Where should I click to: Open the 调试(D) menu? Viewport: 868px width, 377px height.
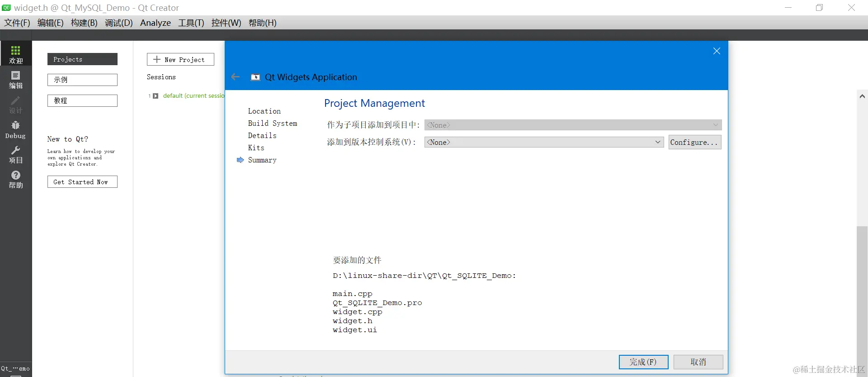tap(119, 23)
